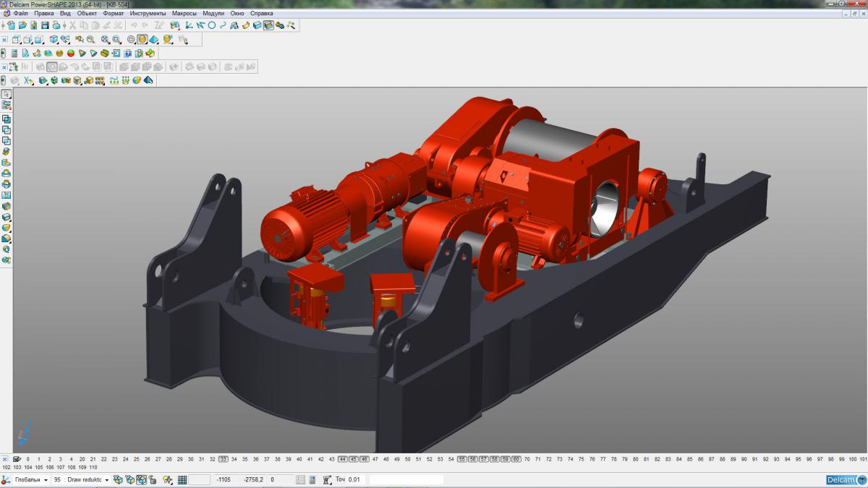868x488 pixels.
Task: Open the wireframe box view flyout
Action: pos(17,40)
